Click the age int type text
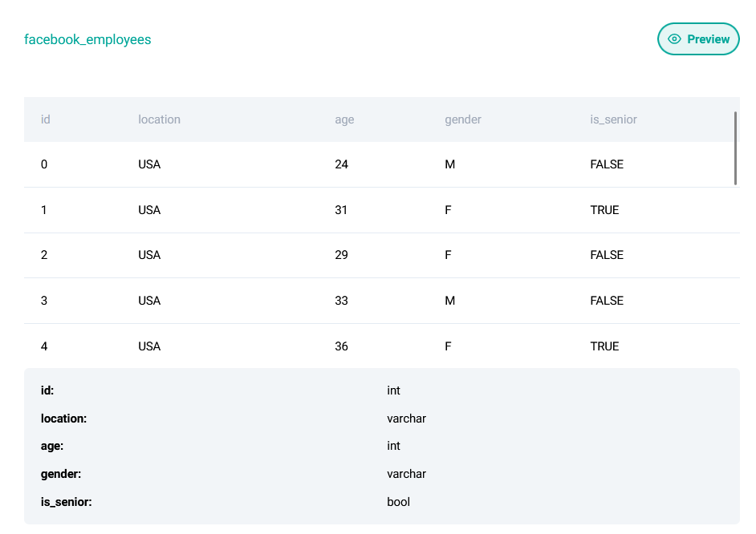The height and width of the screenshot is (534, 756). (393, 446)
